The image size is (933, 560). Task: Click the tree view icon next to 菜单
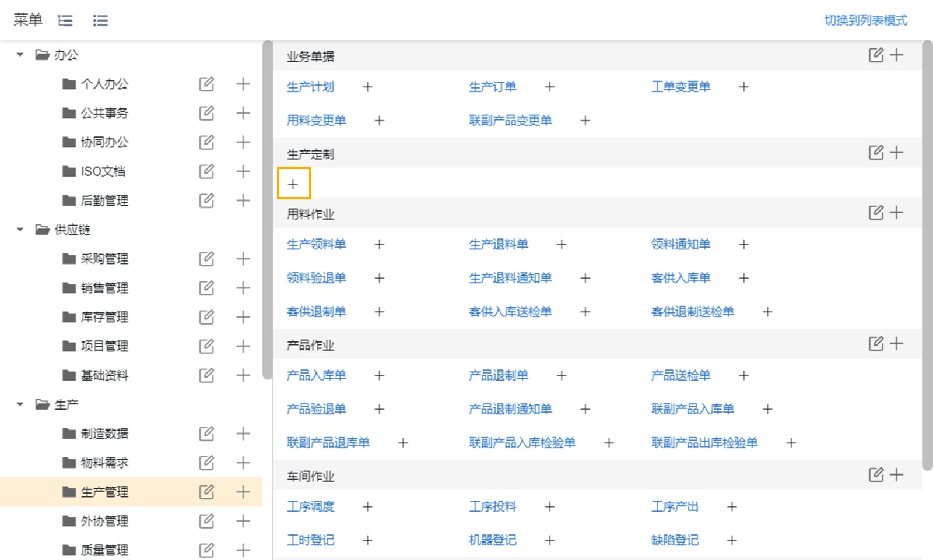pos(65,21)
